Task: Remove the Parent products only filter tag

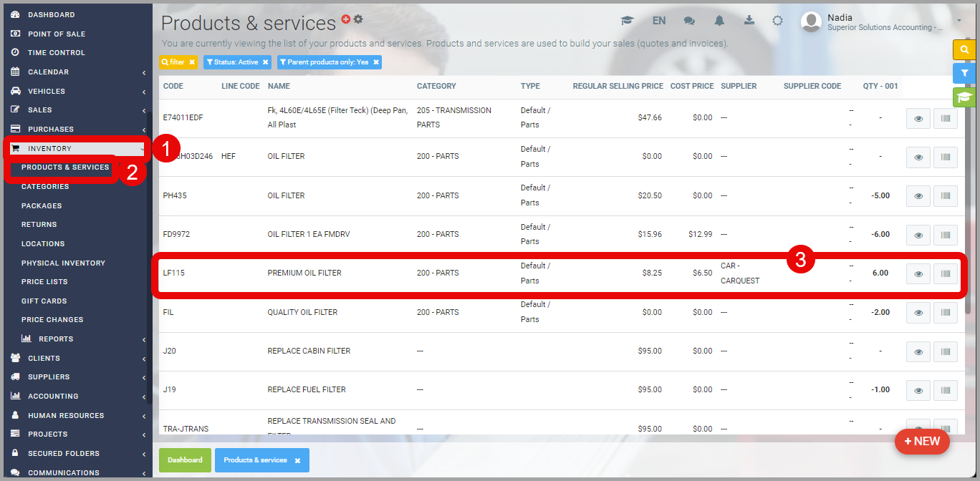Action: (375, 62)
